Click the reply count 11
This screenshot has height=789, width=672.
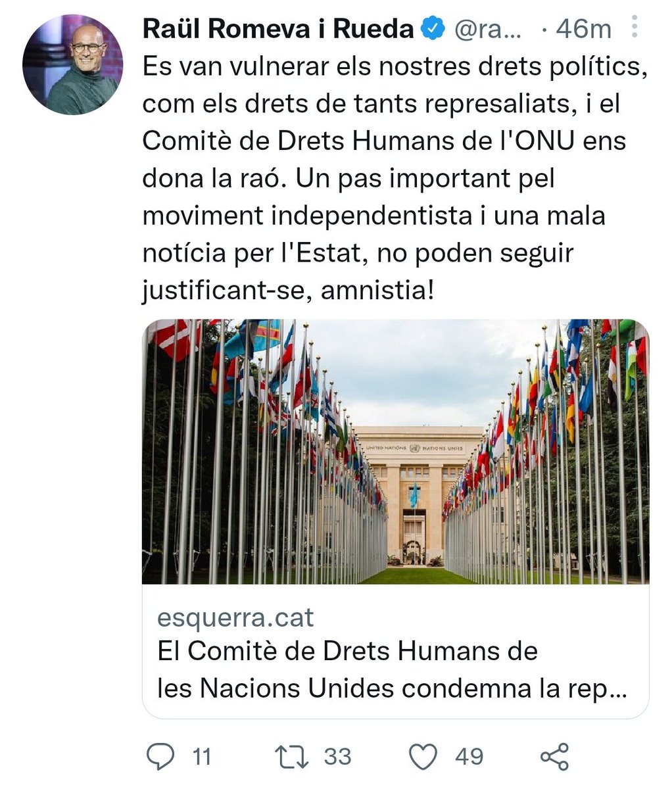pos(201,757)
